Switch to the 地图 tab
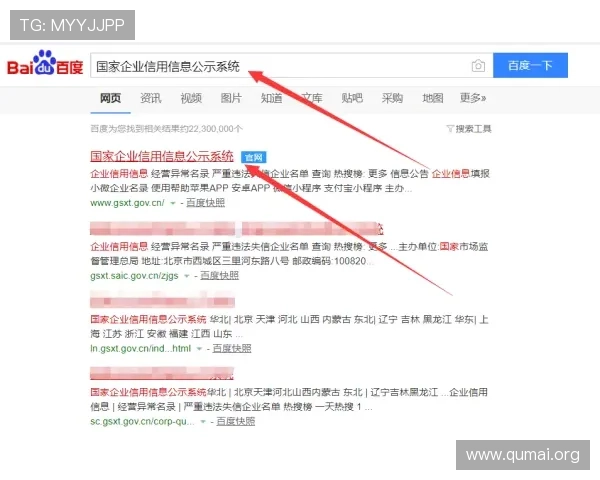This screenshot has width=600, height=480. (x=432, y=98)
